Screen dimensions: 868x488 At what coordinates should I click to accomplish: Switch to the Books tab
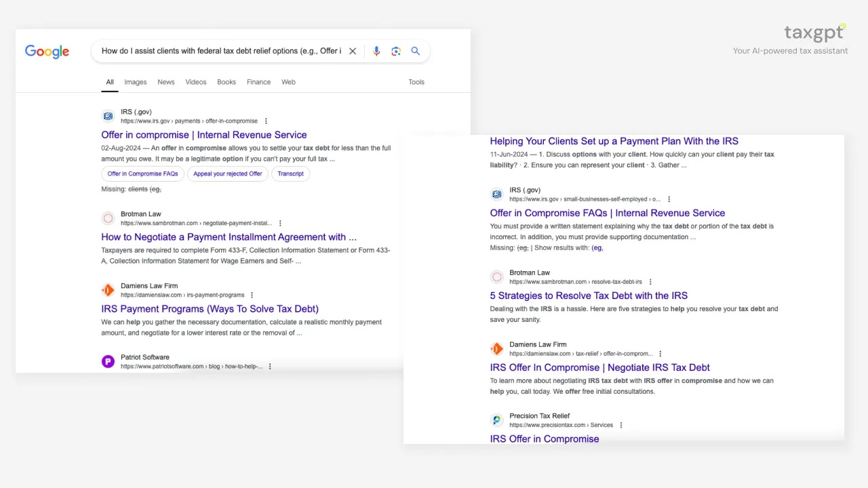click(x=226, y=82)
